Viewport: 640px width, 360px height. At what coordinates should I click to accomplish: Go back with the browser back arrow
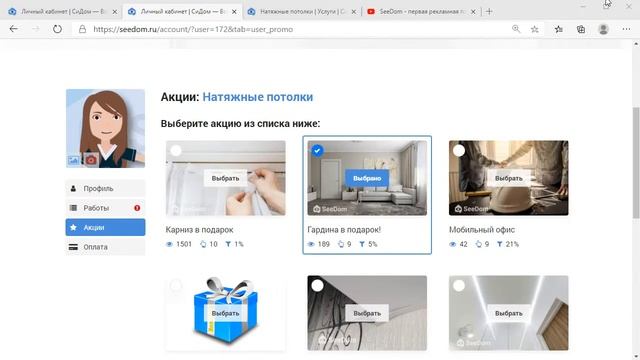[x=13, y=29]
